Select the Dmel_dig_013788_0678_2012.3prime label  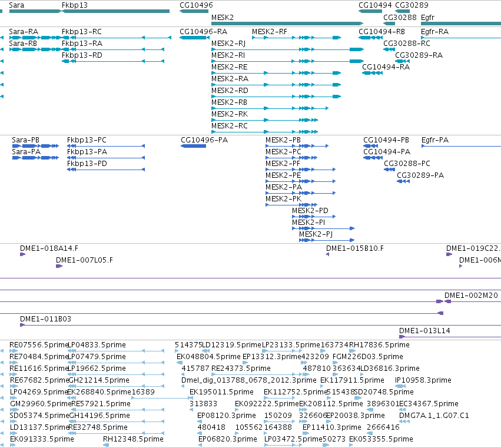(248, 380)
